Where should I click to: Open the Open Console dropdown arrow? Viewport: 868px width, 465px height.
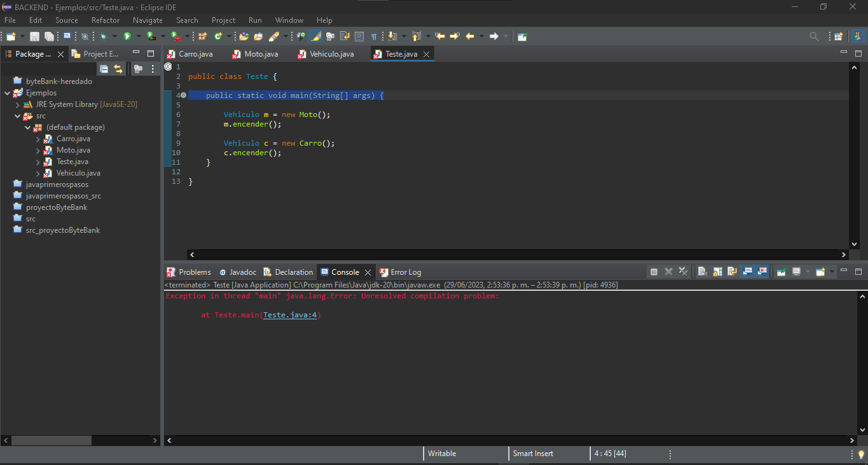832,272
